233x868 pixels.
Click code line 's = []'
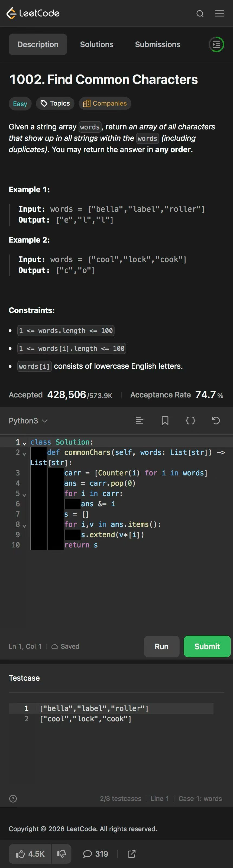pyautogui.click(x=76, y=514)
